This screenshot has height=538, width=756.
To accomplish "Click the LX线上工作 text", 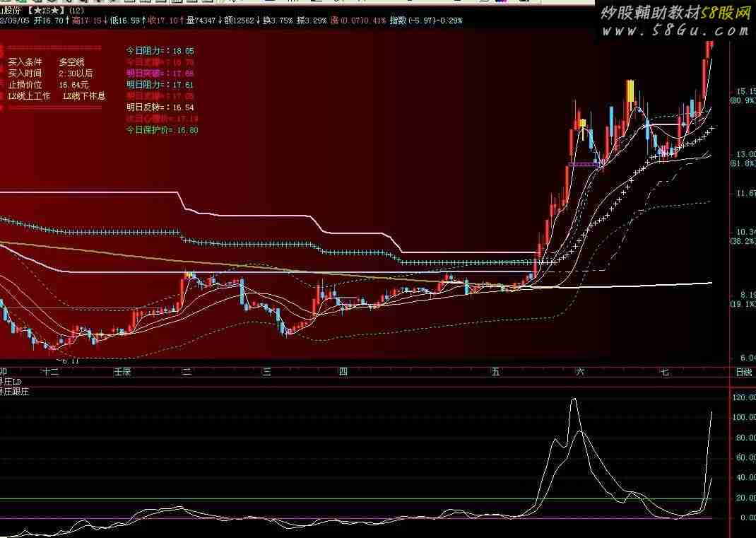I will click(x=29, y=96).
